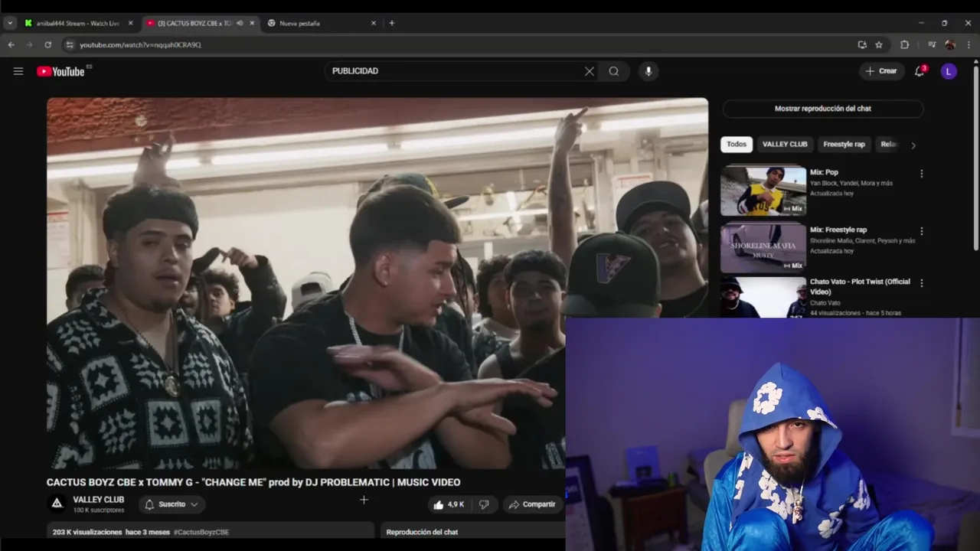The width and height of the screenshot is (980, 551).
Task: Close the Nueva pestaña tab
Action: (374, 23)
